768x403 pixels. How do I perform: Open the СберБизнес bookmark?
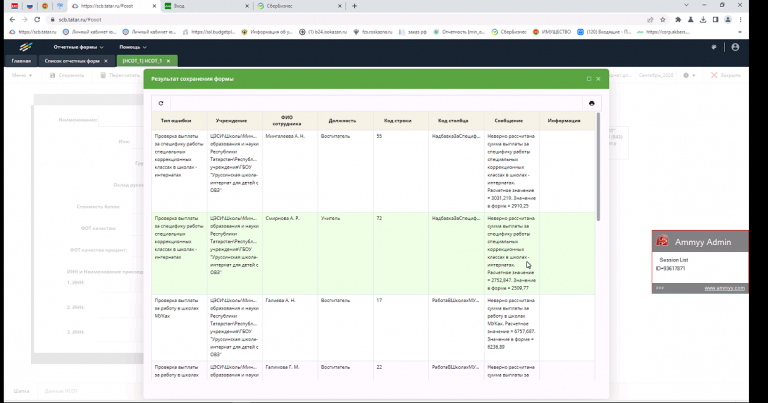pos(509,32)
